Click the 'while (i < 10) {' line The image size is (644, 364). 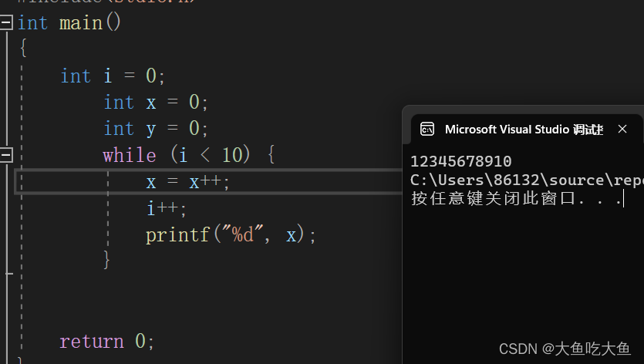[189, 155]
